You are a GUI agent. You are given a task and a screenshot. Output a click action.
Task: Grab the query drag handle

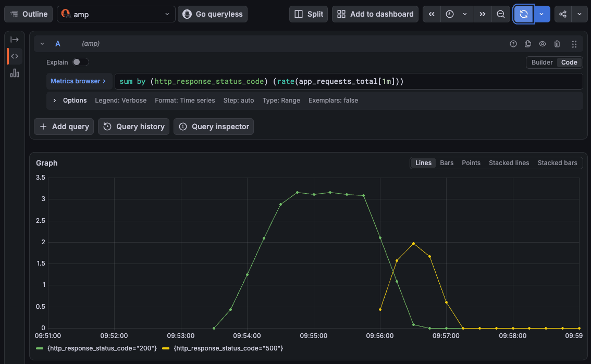pos(574,44)
